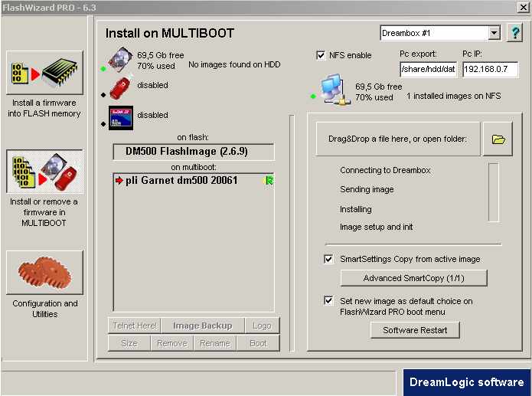Click the Logo button
The image size is (532, 396).
[x=262, y=326]
